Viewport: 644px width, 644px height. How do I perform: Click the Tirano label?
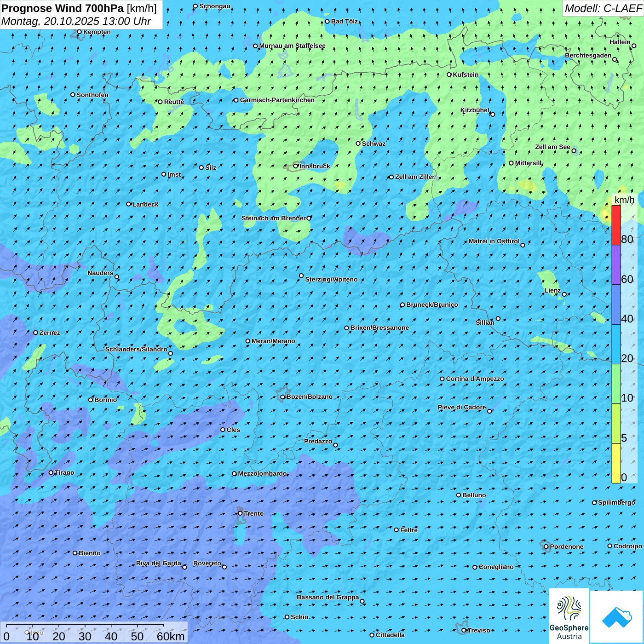(64, 472)
